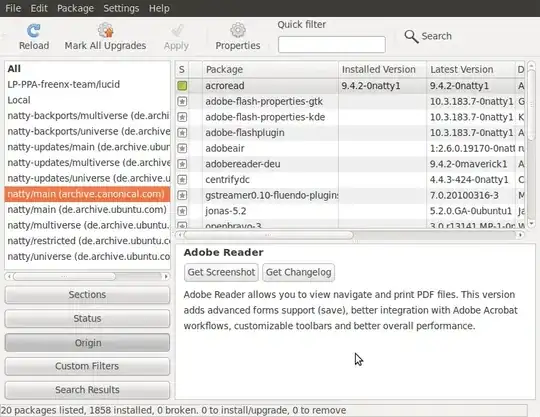Switch to Status filter view
Image resolution: width=540 pixels, height=417 pixels.
point(87,319)
